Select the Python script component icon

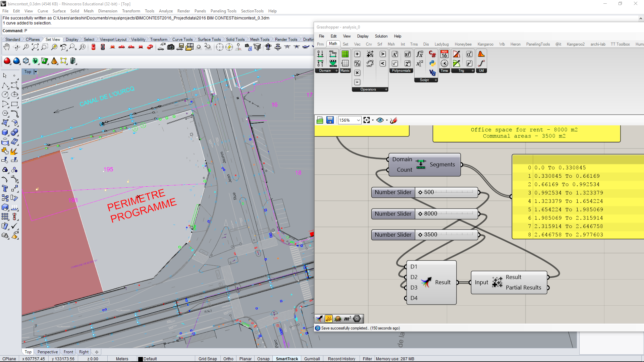[x=432, y=63]
